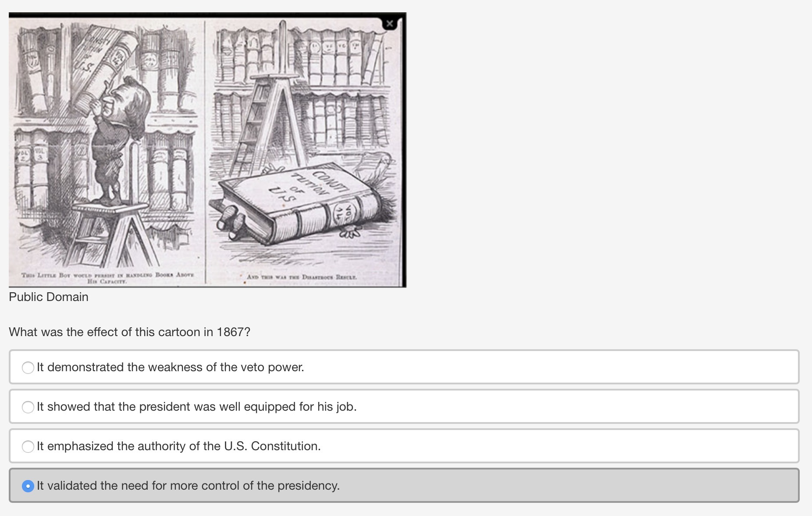Select radio button for authority of U.S. Constitution
The height and width of the screenshot is (516, 812).
pyautogui.click(x=28, y=446)
